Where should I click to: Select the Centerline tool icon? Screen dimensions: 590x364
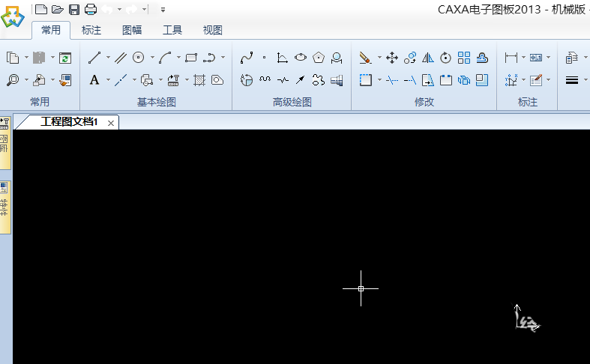121,79
